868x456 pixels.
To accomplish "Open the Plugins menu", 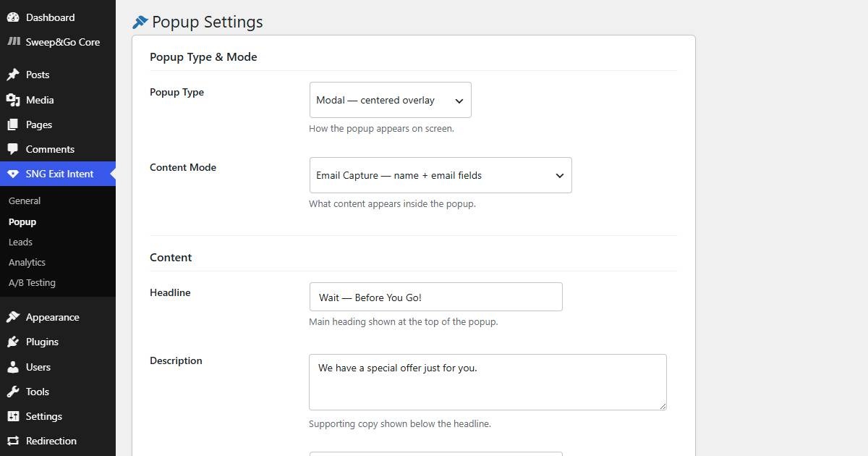I will point(58,342).
